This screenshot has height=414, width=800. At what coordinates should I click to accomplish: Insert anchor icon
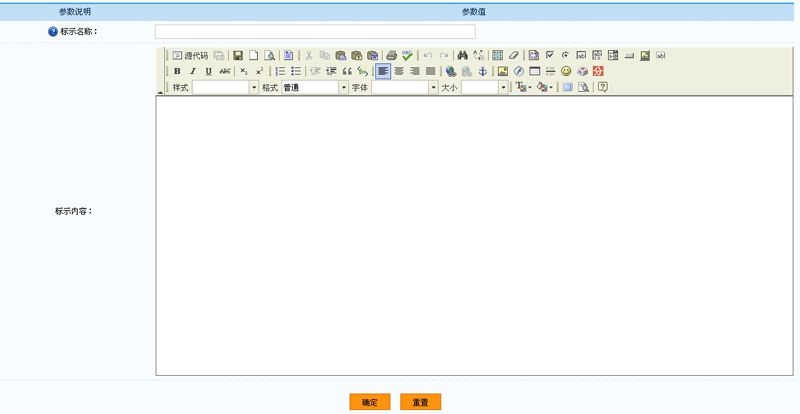click(482, 71)
